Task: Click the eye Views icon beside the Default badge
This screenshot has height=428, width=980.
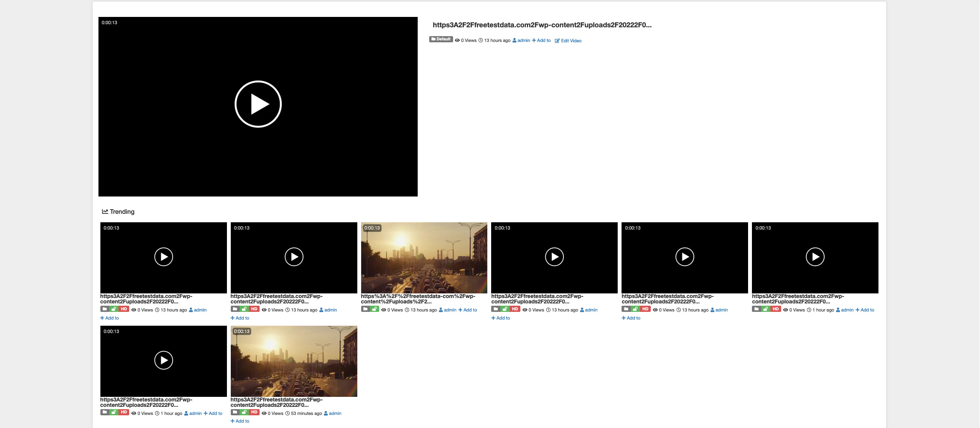Action: pyautogui.click(x=457, y=40)
